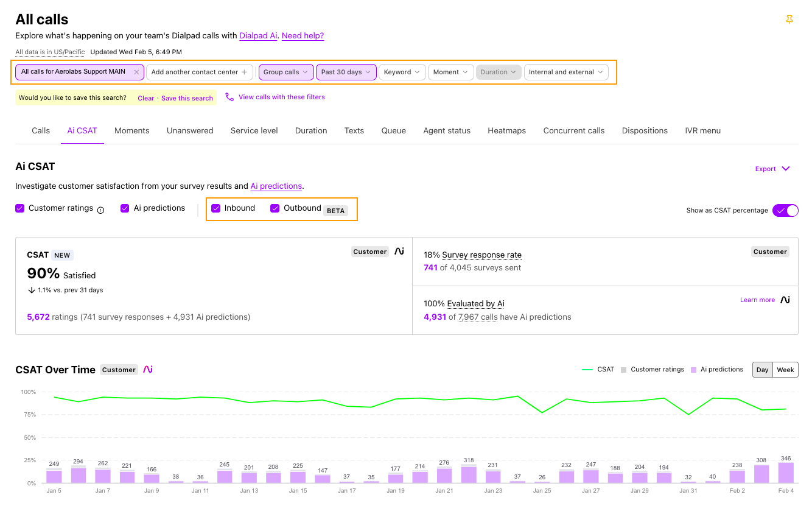Open the Group calls dropdown
812x514 pixels.
click(286, 72)
